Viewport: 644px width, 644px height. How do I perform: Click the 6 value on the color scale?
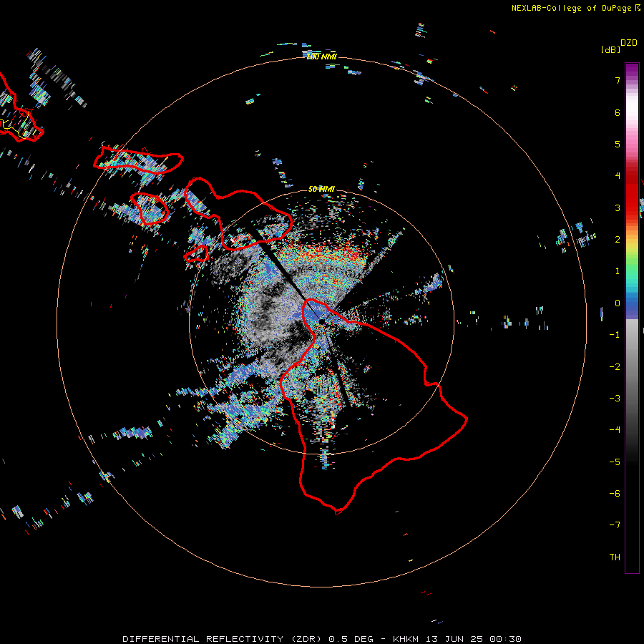[x=618, y=112]
